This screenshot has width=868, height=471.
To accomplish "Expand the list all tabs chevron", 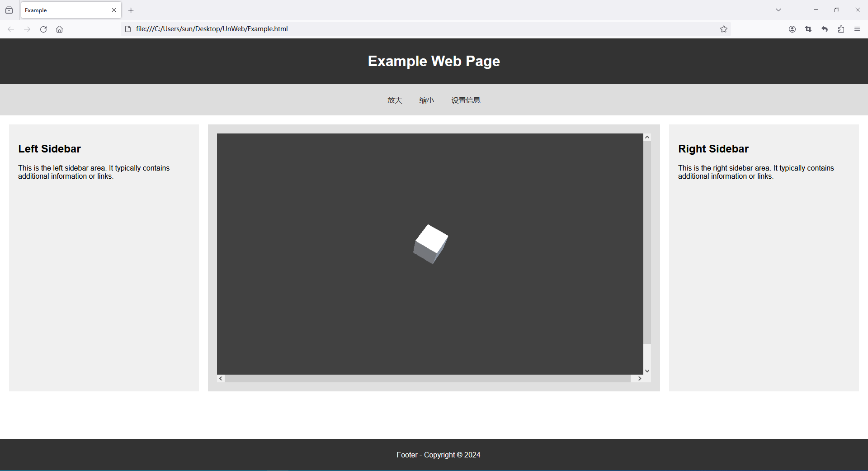I will [x=778, y=10].
